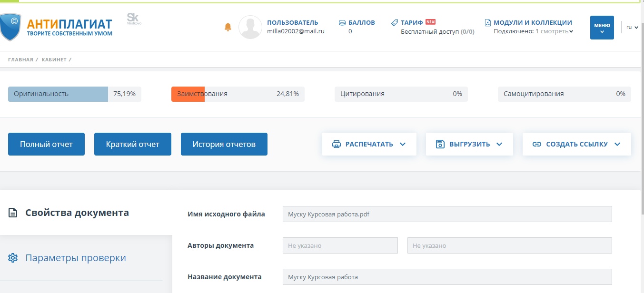644x293 pixels.
Task: Open the Краткий отчет report
Action: [x=132, y=144]
